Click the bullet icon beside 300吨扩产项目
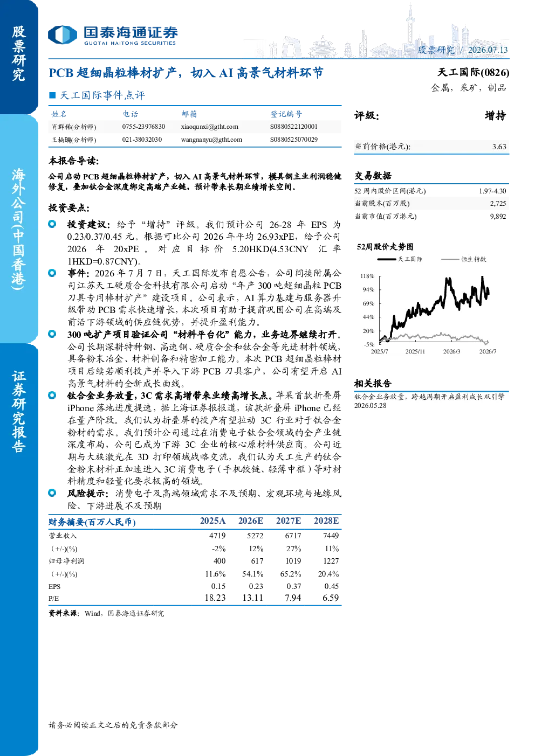 [52, 334]
